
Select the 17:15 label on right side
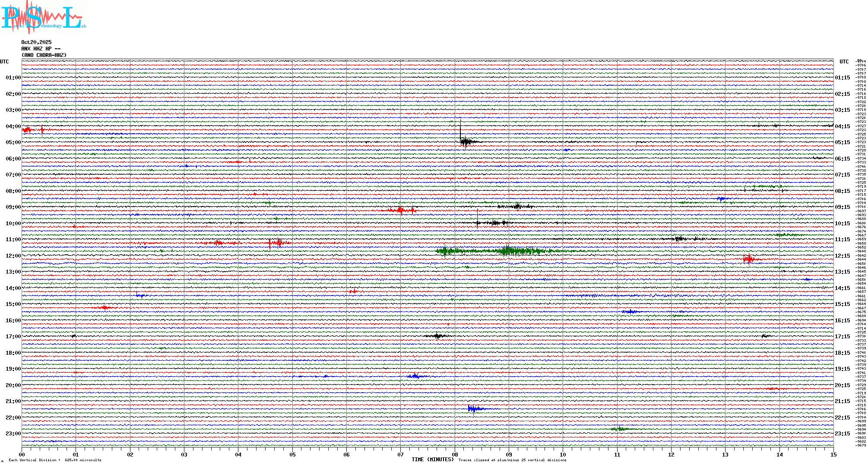click(842, 337)
